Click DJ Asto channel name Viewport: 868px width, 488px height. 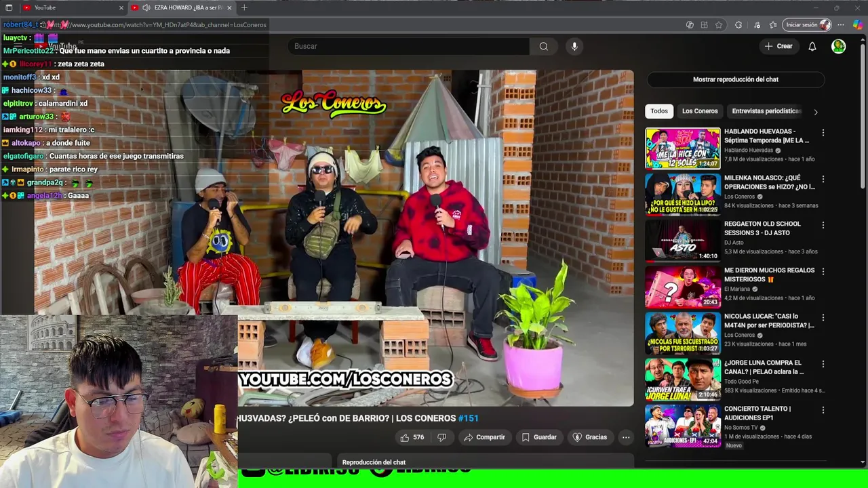coord(734,243)
